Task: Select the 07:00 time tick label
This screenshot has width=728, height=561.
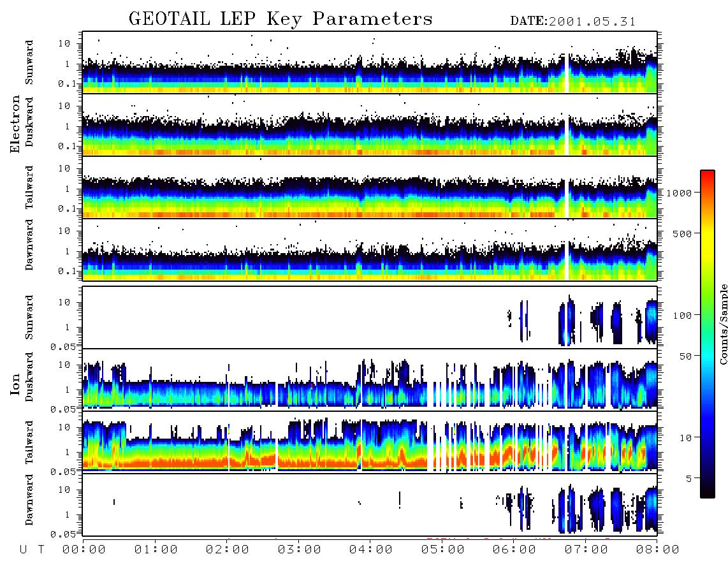Action: tap(586, 550)
